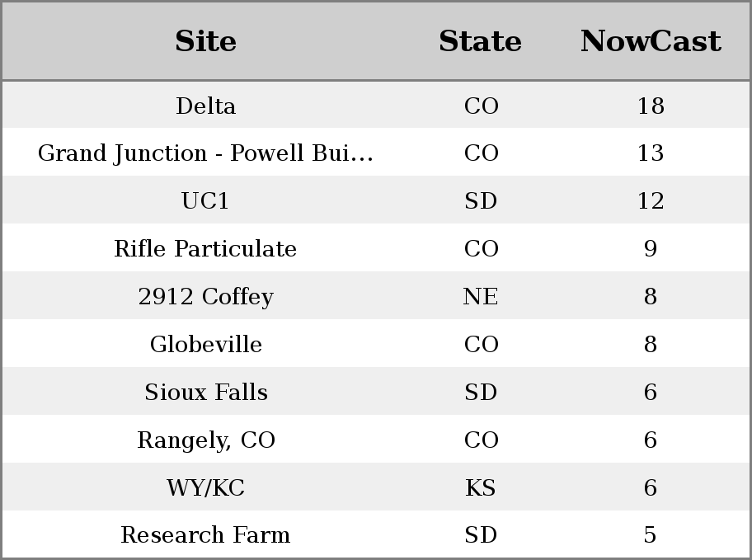Click the UC1 site name
This screenshot has width=752, height=560.
(205, 200)
